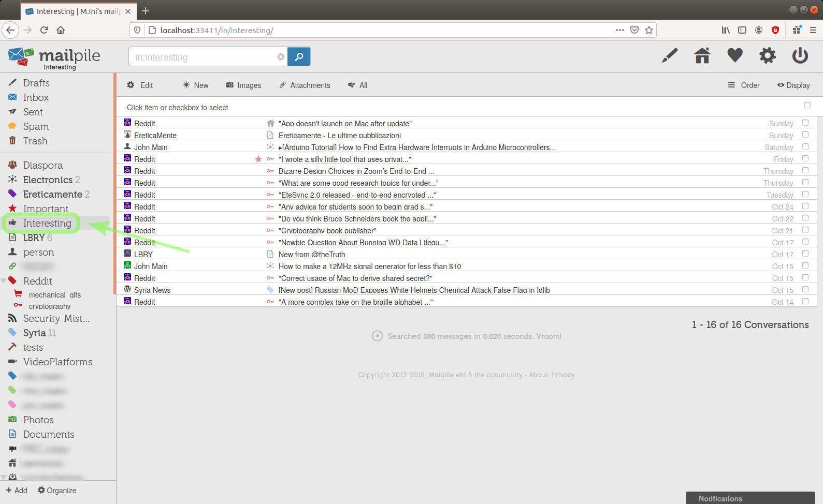Check the EteSync 2.0 released row
This screenshot has width=823, height=504.
pyautogui.click(x=805, y=194)
